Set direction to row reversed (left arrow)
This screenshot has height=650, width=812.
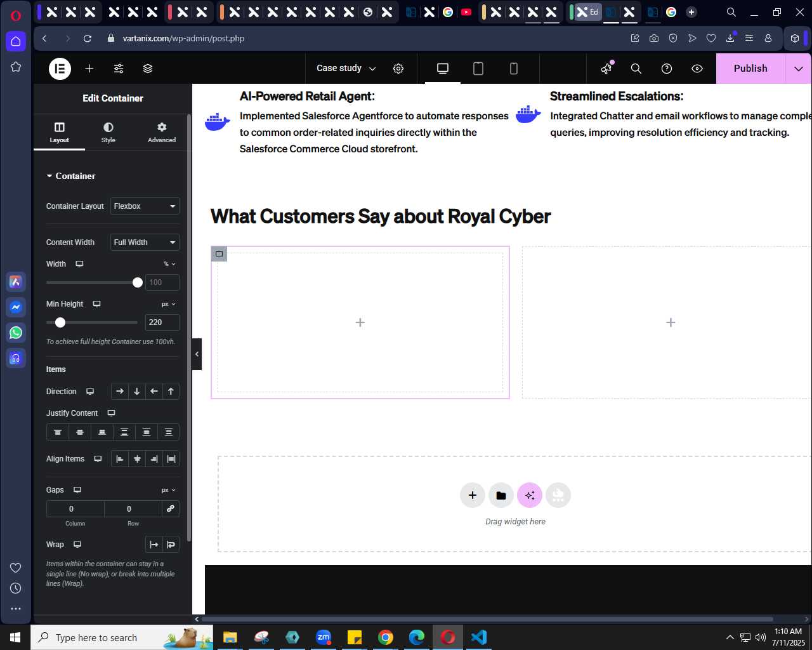click(154, 392)
